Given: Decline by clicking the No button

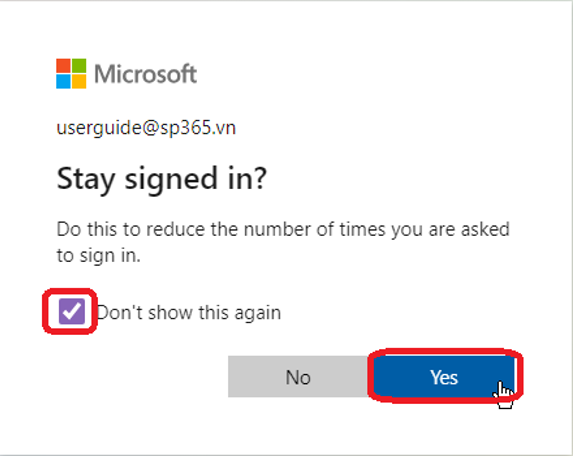Looking at the screenshot, I should 298,377.
